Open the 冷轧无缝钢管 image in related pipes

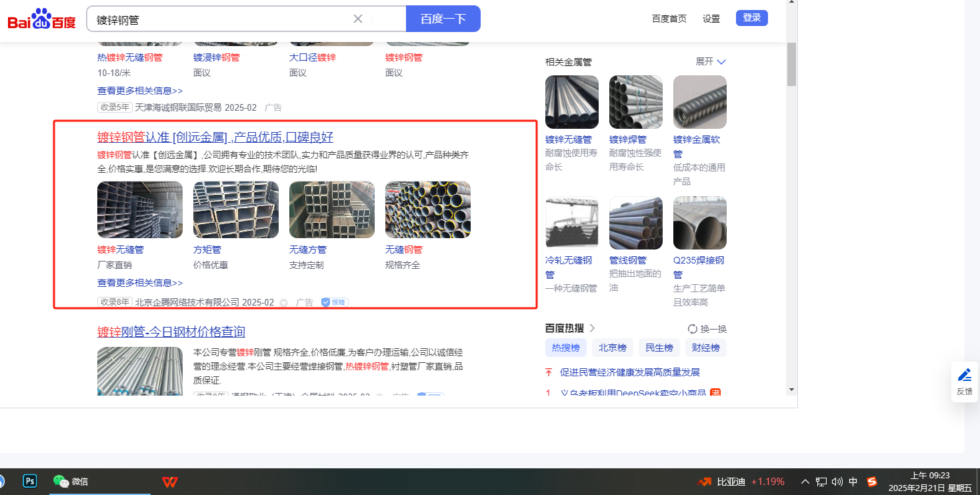tap(572, 223)
